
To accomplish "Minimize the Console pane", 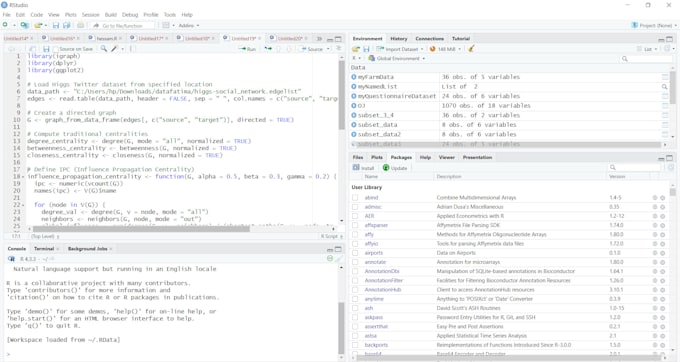I will 330,249.
